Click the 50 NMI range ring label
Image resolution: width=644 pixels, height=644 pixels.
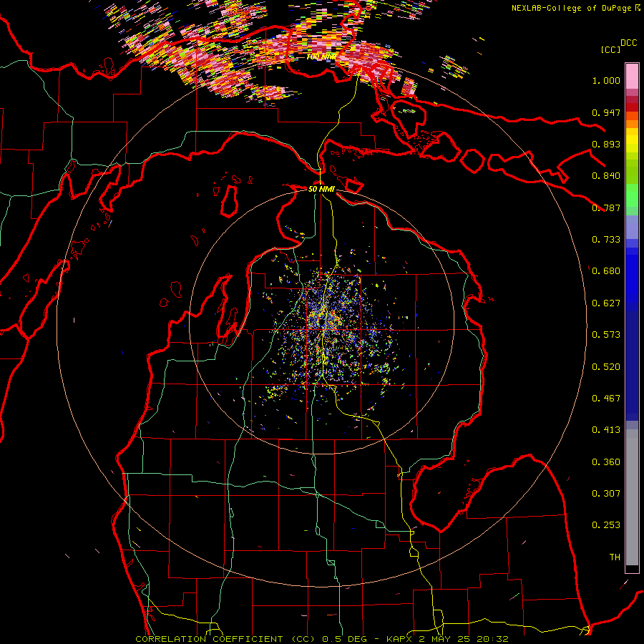321,189
